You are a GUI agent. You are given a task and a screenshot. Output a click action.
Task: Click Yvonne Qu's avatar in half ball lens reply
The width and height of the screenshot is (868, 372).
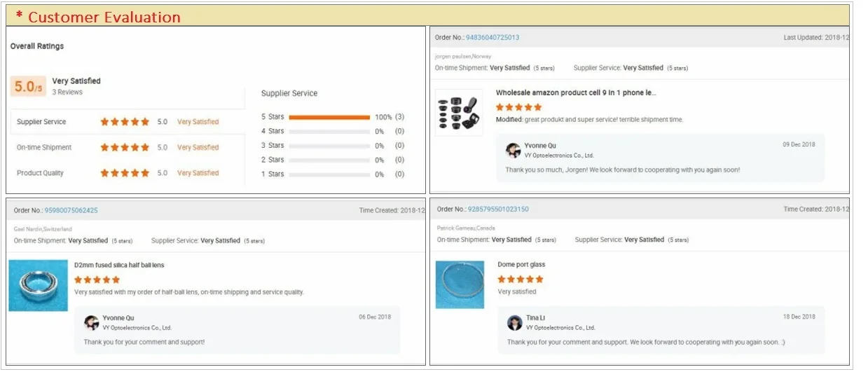(x=92, y=323)
